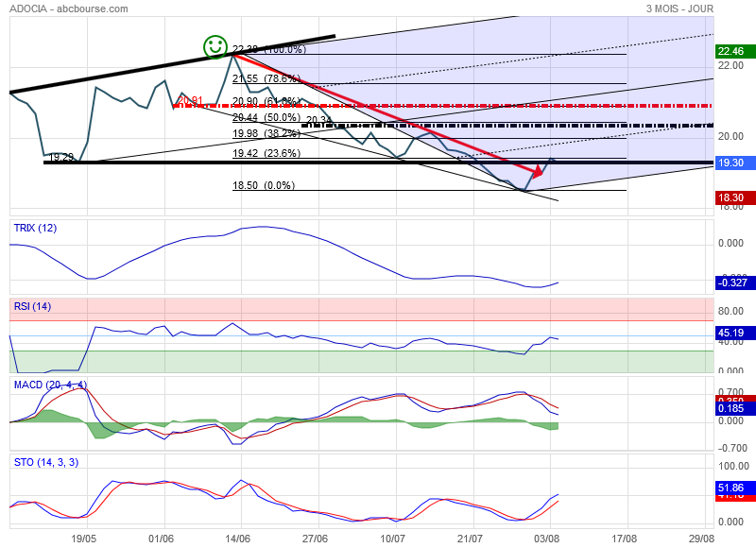Click the 10/07 date axis label
The height and width of the screenshot is (548, 756).
(392, 539)
